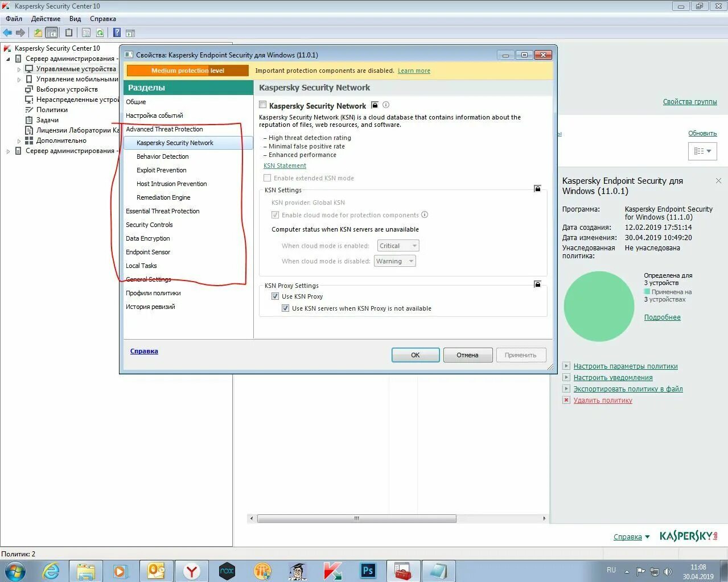728x582 pixels.
Task: Click Удалить политику link
Action: (603, 401)
